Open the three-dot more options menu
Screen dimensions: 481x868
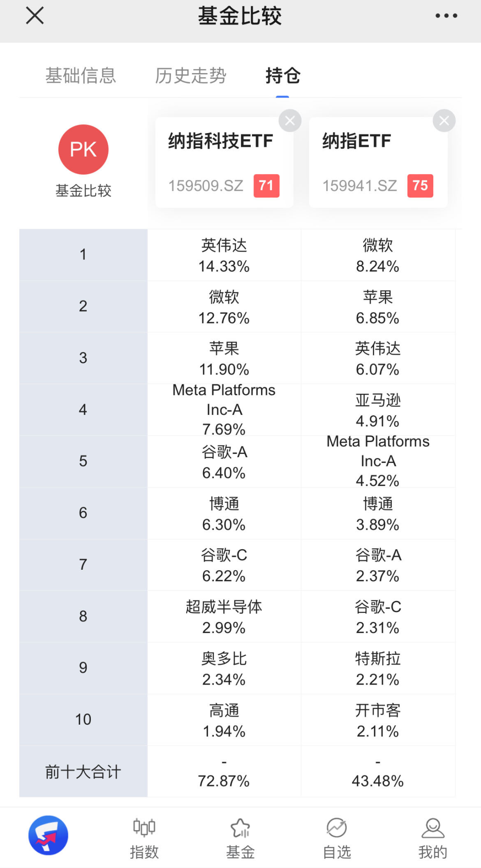click(x=446, y=16)
